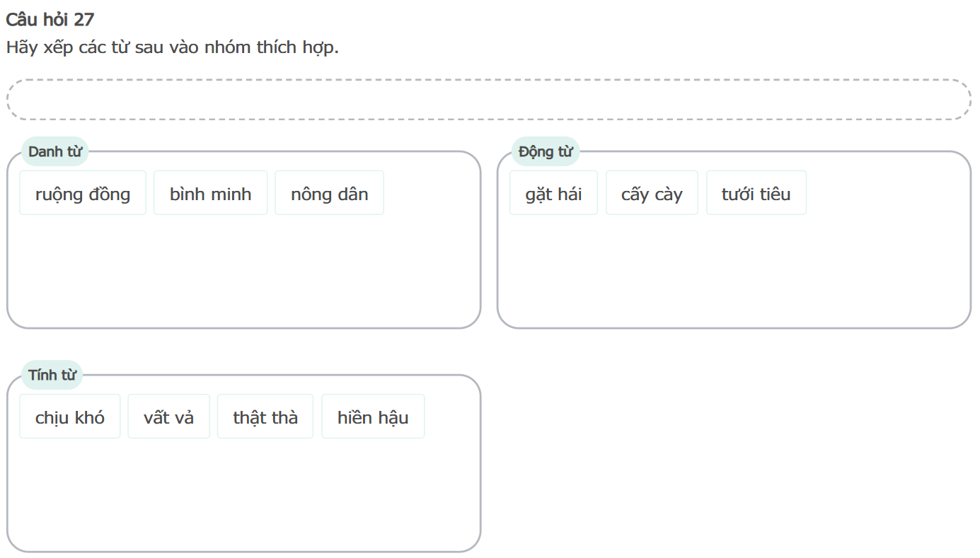Click empty space inside the Động từ box

coord(733,276)
